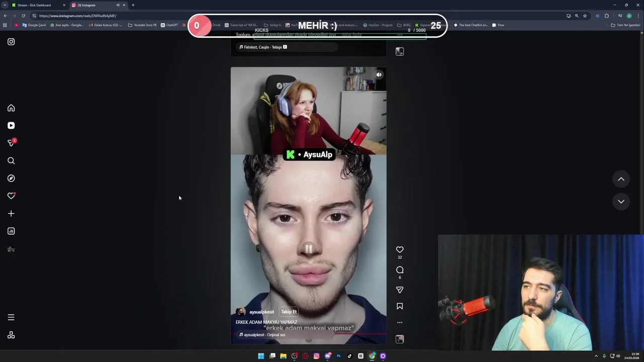Viewport: 644px width, 362px height.
Task: Open Photoshop from the taskbar
Action: tap(339, 356)
